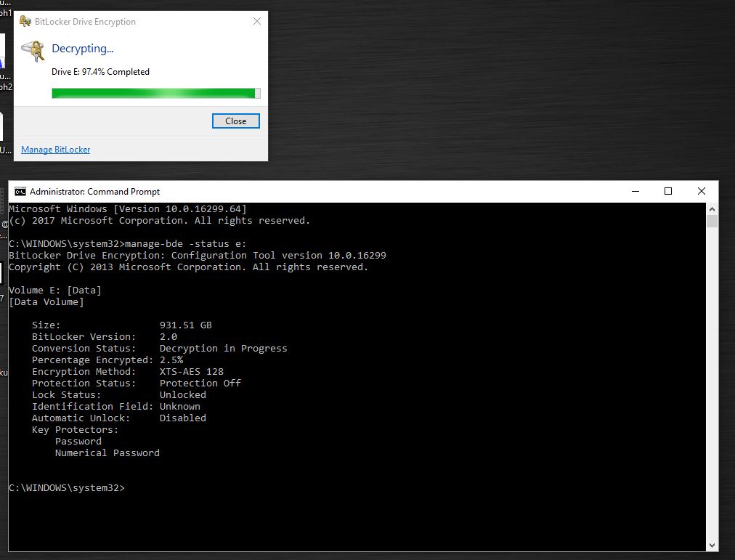Click the 'BitLocker Drive Encryption' title text

(x=85, y=22)
